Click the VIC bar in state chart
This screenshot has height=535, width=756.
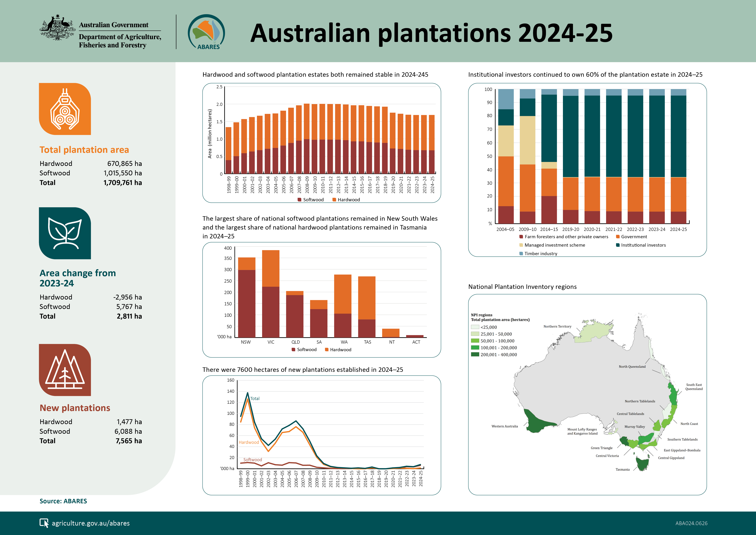tap(271, 294)
